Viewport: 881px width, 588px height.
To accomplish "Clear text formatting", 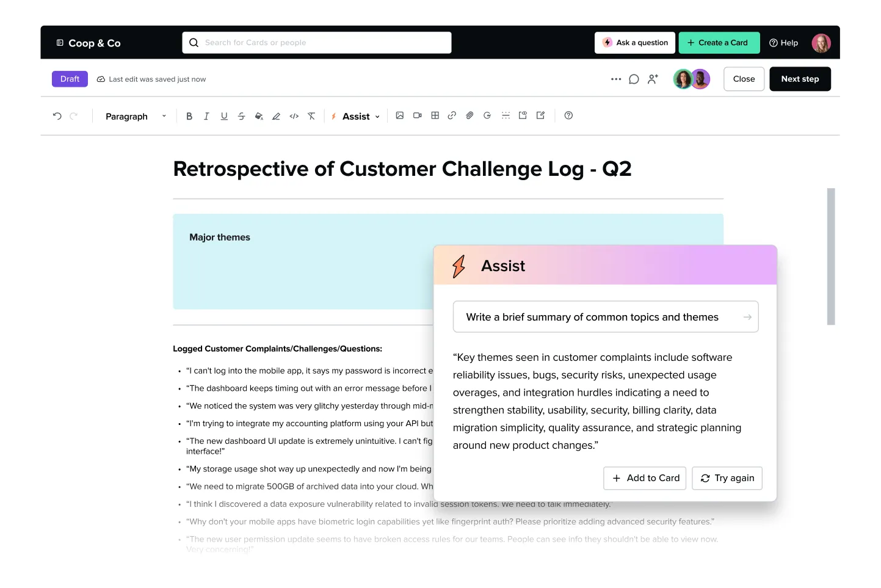I will click(311, 115).
